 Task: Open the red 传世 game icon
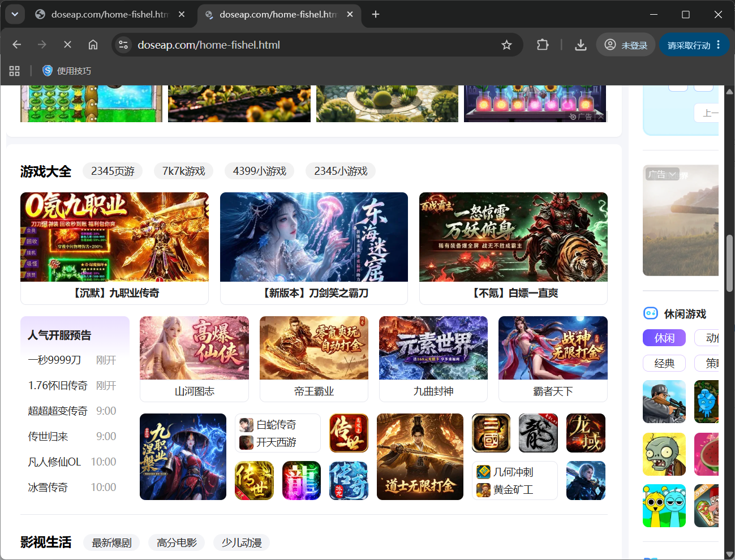(x=349, y=433)
